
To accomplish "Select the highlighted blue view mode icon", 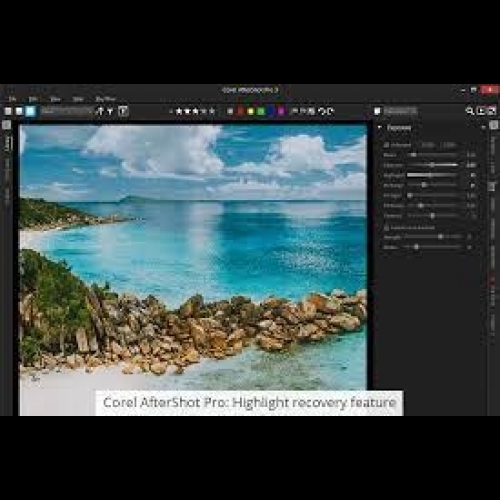I will [30, 111].
